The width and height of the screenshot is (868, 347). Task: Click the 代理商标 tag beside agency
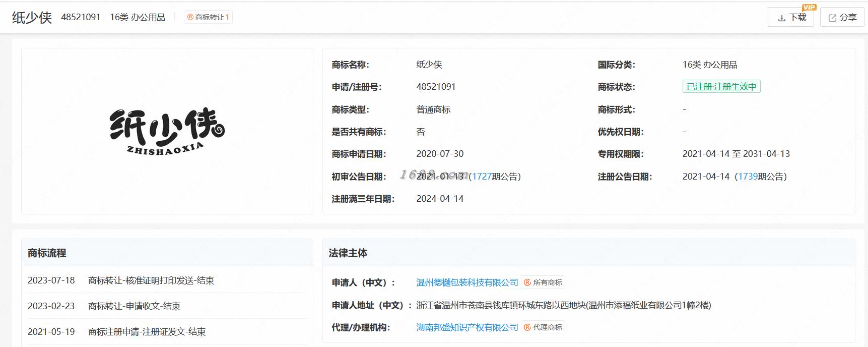[x=543, y=327]
